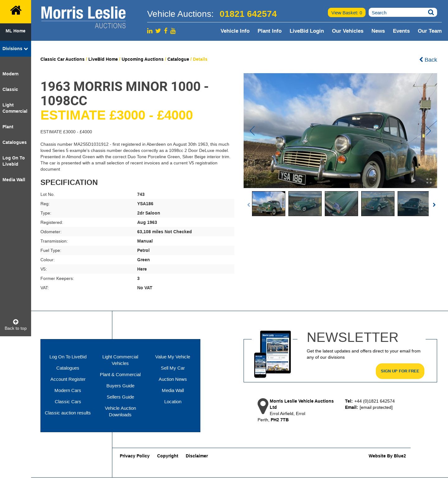
Task: Open footer Location link
Action: 173,402
